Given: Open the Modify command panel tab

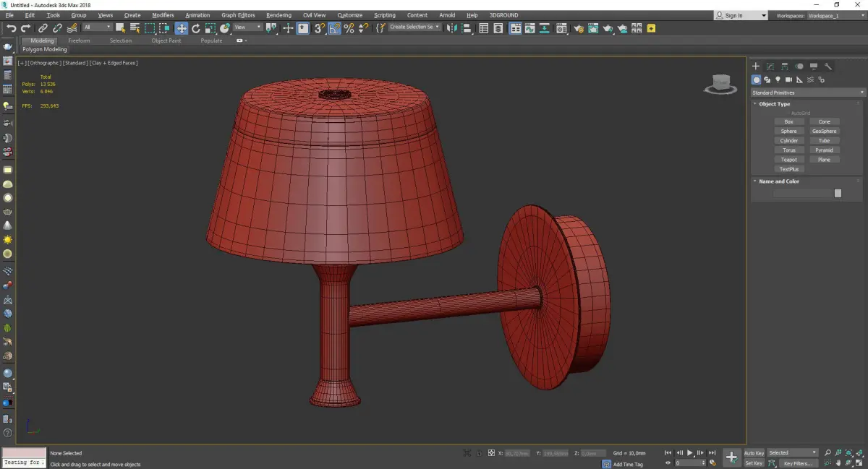Looking at the screenshot, I should click(x=770, y=66).
